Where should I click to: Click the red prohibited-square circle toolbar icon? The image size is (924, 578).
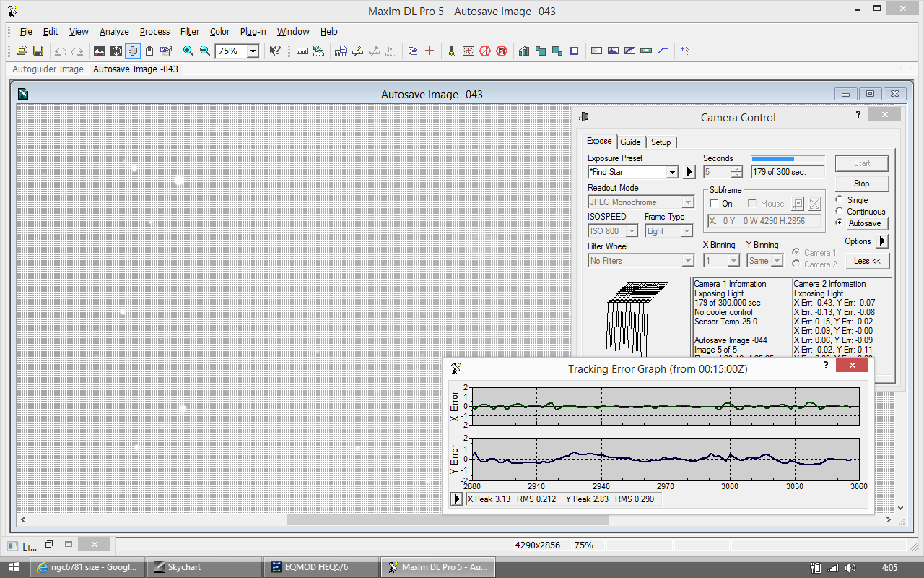click(x=502, y=51)
